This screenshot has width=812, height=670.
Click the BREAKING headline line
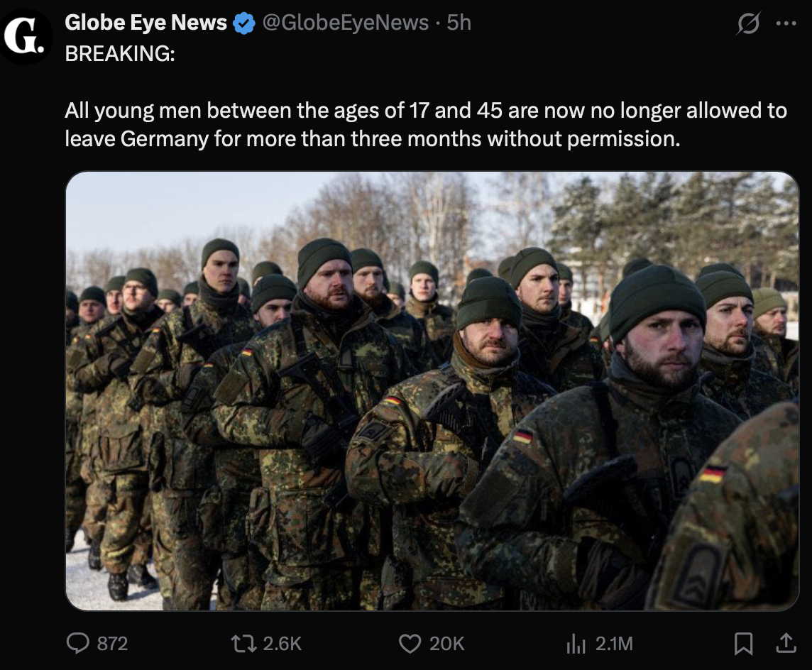click(119, 55)
